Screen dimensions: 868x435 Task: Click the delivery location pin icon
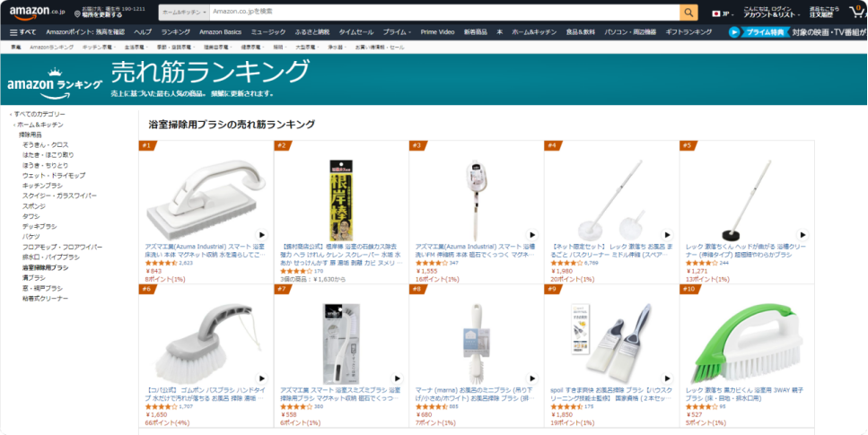pos(77,15)
